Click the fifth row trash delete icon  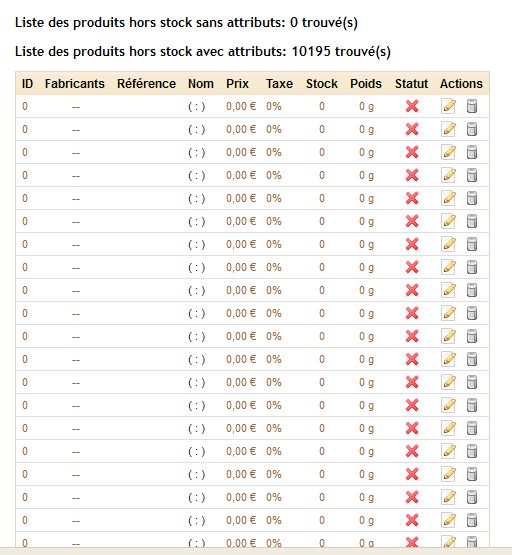pos(472,198)
